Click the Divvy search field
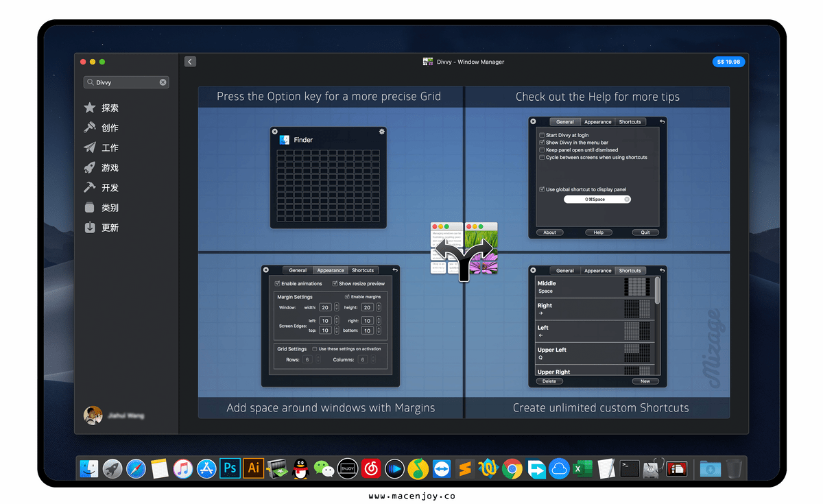 (x=126, y=82)
